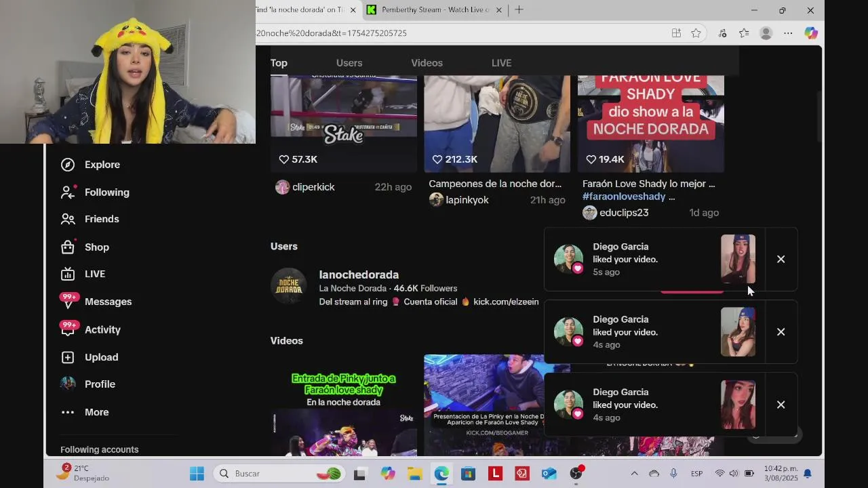Open the Following feed icon
This screenshot has width=868, height=488.
pos(68,192)
